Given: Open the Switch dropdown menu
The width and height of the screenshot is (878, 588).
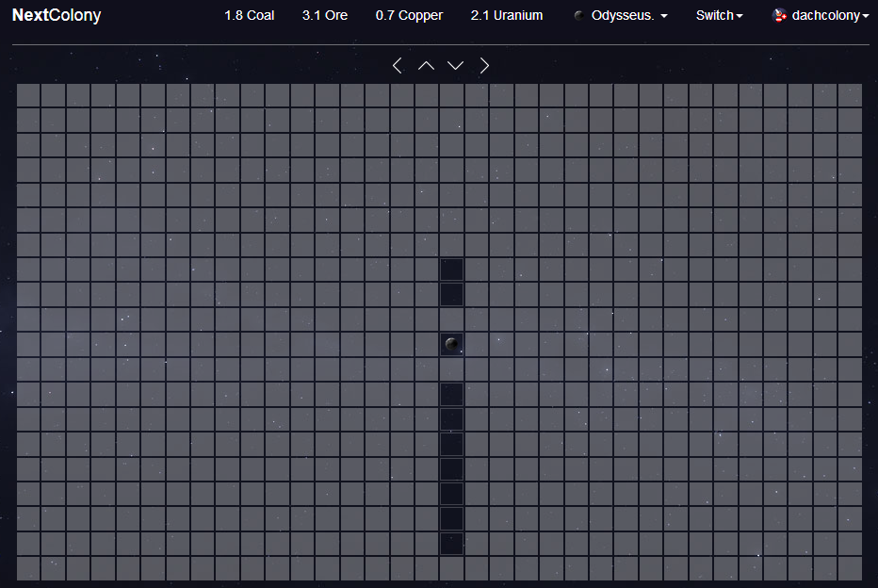Looking at the screenshot, I should coord(719,16).
